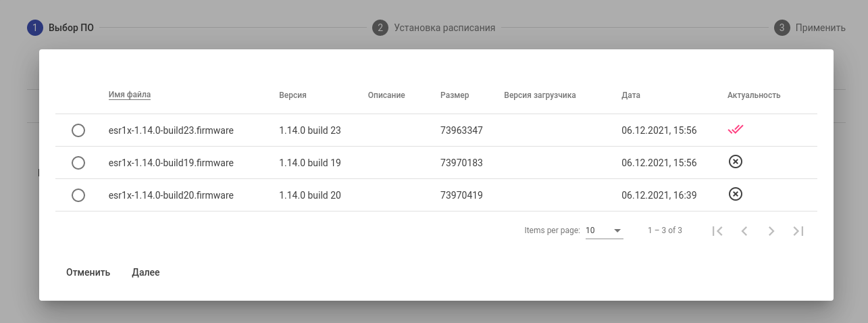Click step 2 Установка расписания
Image resolution: width=868 pixels, height=323 pixels.
click(x=434, y=28)
